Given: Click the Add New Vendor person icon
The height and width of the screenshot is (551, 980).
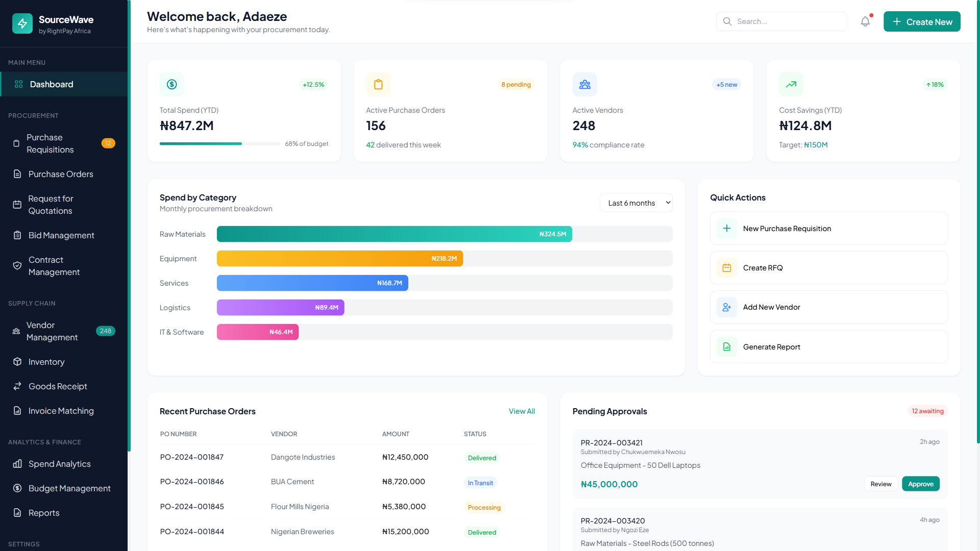Looking at the screenshot, I should (x=727, y=307).
